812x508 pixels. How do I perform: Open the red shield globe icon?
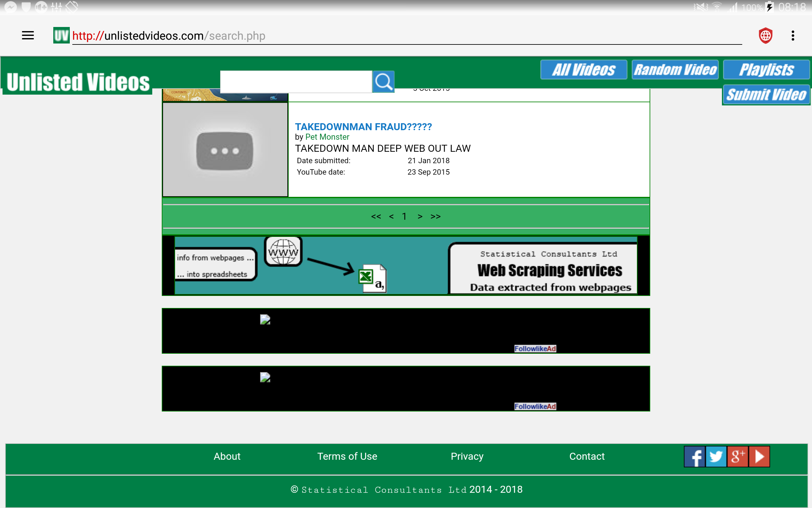(x=765, y=35)
